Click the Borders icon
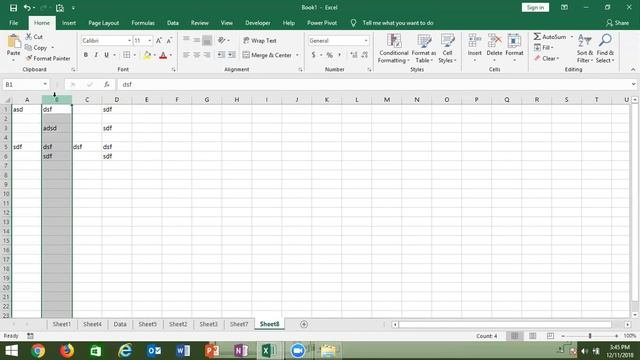The height and width of the screenshot is (360, 640). click(x=127, y=55)
